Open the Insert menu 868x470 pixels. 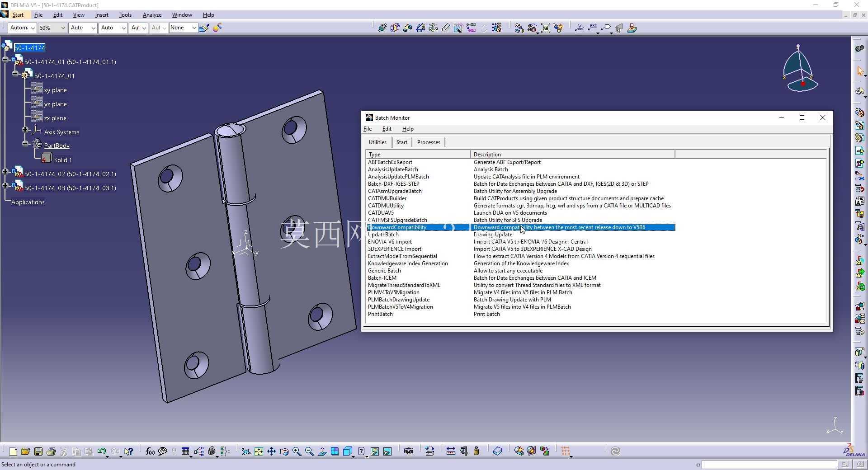click(102, 15)
